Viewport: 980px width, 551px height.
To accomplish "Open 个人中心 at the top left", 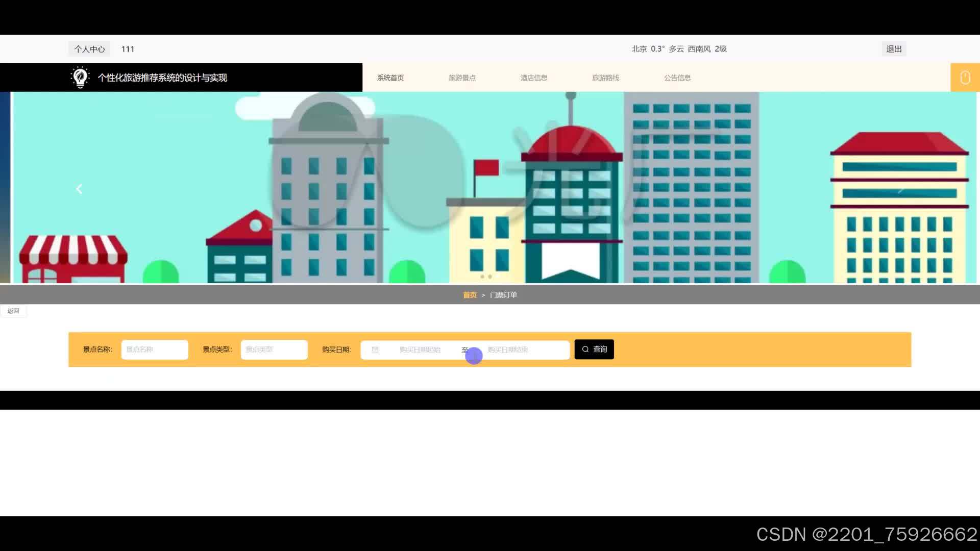I will coord(89,49).
